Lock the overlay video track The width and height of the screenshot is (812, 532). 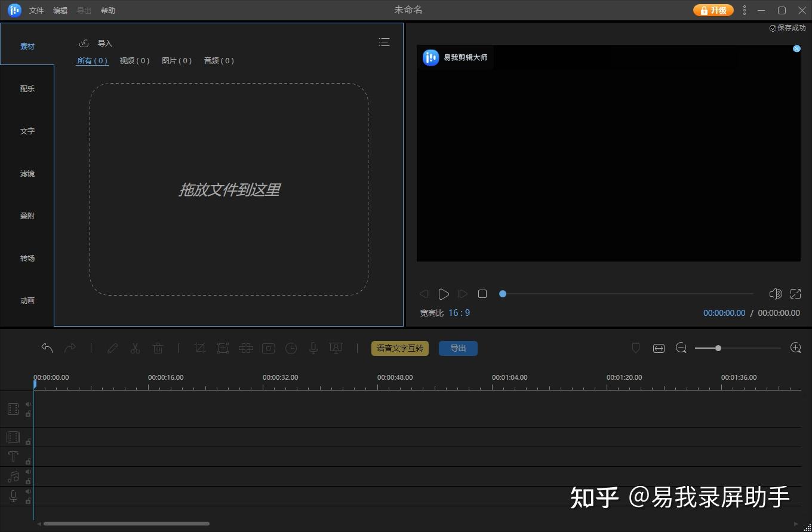28,442
